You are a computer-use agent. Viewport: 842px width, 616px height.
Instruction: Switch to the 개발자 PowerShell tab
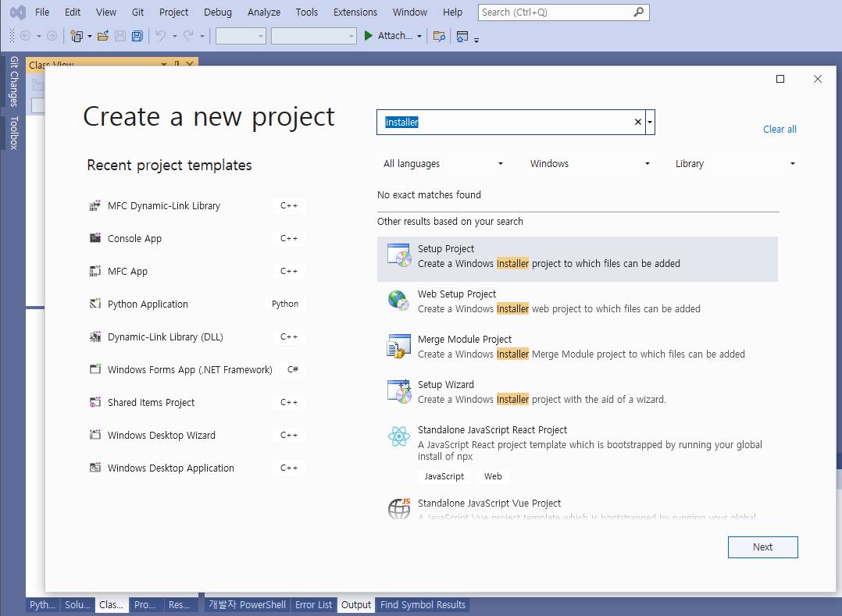tap(247, 605)
